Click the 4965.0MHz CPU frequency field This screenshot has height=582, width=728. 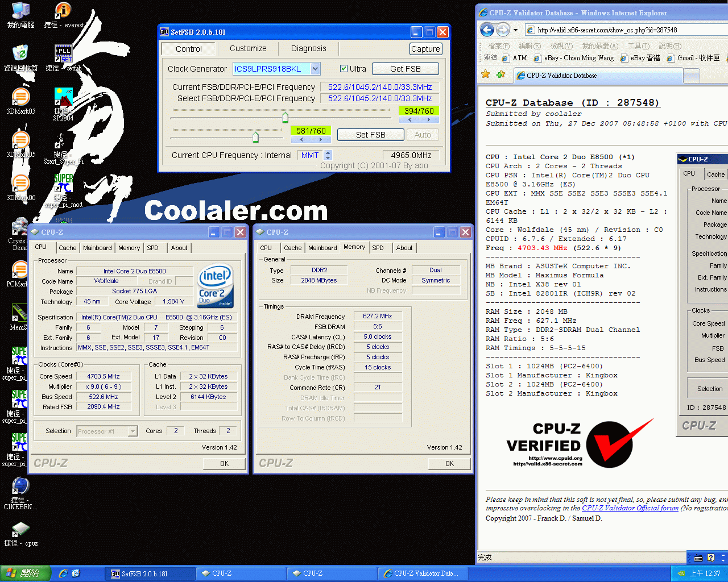click(x=411, y=155)
